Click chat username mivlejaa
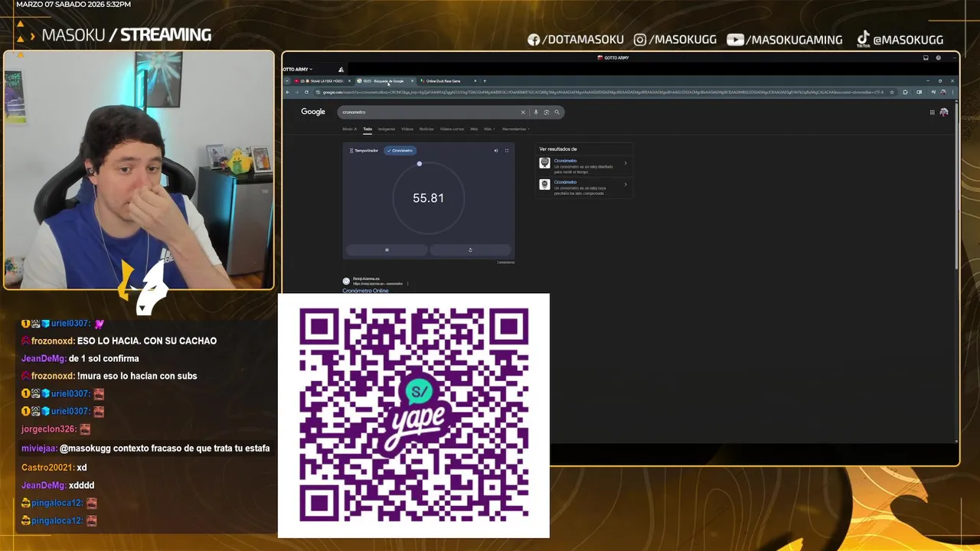980x551 pixels. pos(38,448)
